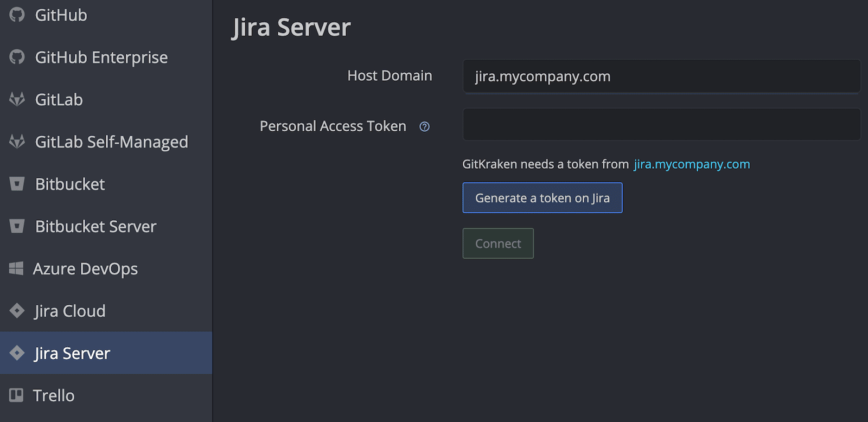Select the Bitbucket Server icon
This screenshot has height=422, width=868.
click(x=17, y=226)
